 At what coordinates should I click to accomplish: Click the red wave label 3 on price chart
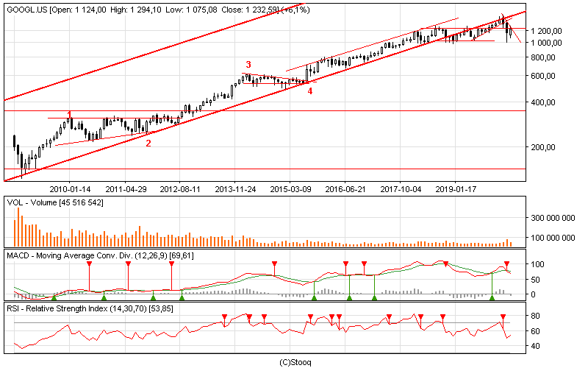click(248, 64)
